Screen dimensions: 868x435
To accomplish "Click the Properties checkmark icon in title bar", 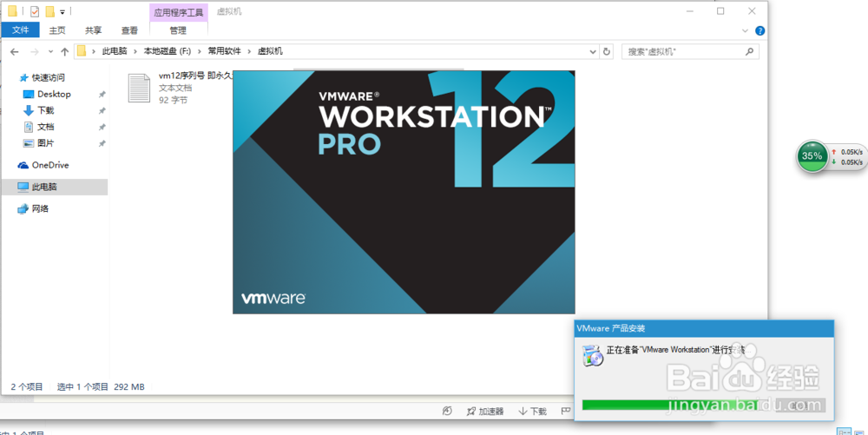I will 35,11.
